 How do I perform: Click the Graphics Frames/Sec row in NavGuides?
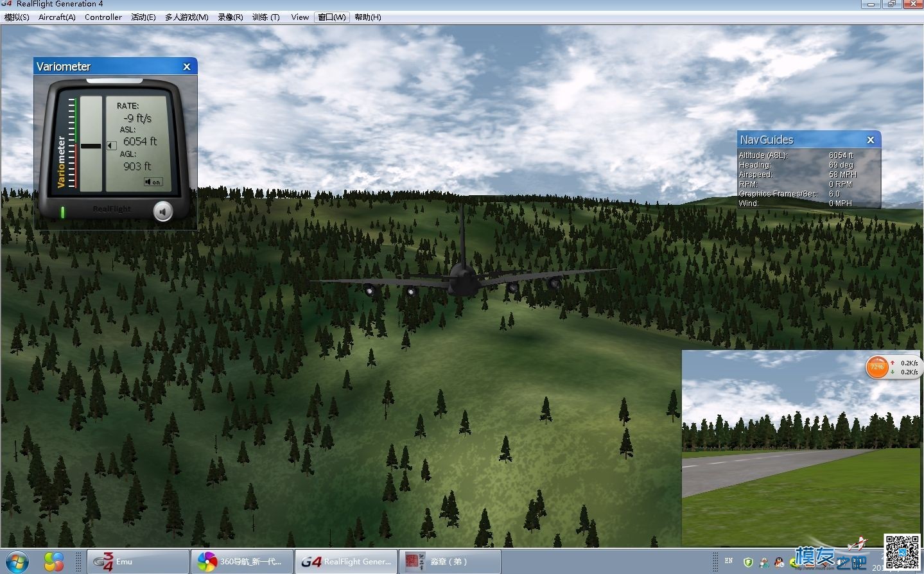pyautogui.click(x=808, y=194)
